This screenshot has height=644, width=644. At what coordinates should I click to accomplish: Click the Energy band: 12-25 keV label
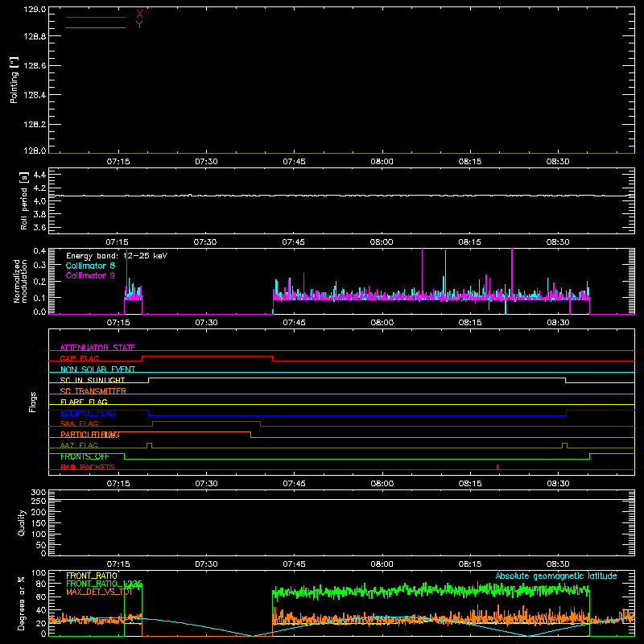(117, 256)
